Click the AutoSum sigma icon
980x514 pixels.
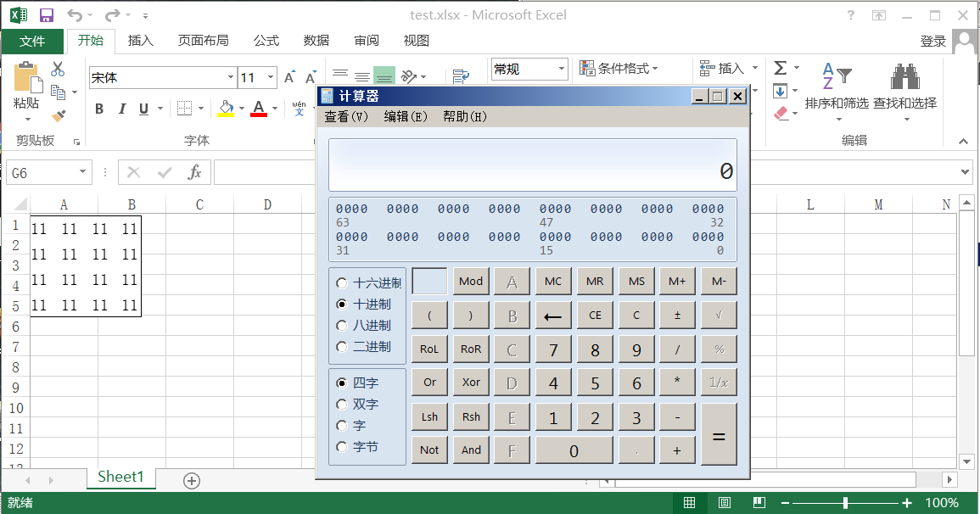780,68
